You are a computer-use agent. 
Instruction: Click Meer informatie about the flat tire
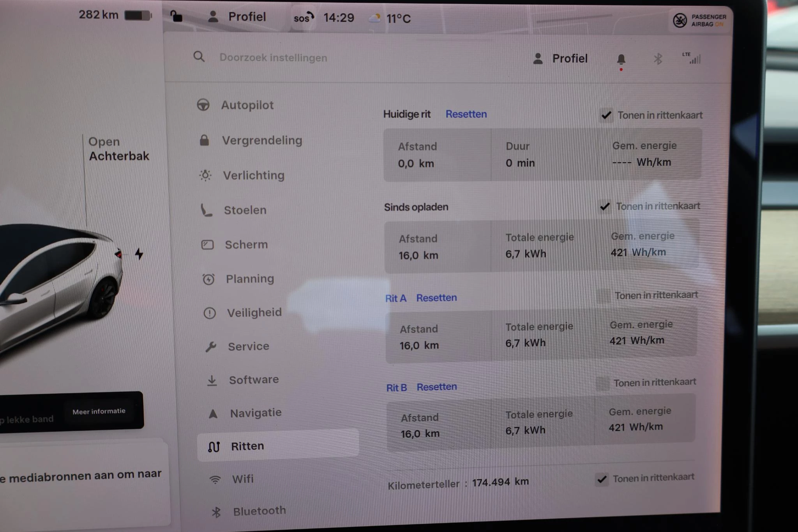98,411
